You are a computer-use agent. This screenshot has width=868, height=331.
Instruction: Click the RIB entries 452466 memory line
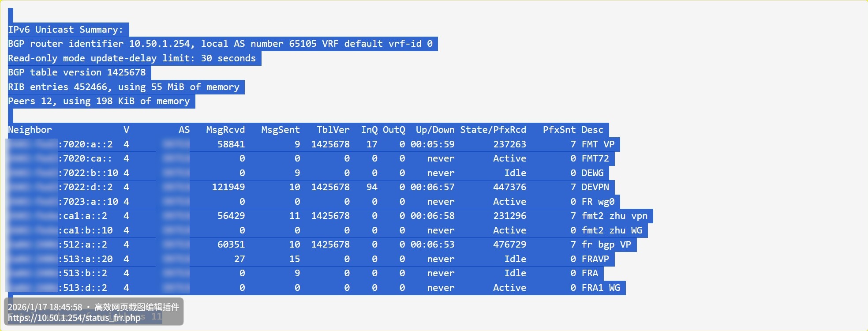[123, 87]
